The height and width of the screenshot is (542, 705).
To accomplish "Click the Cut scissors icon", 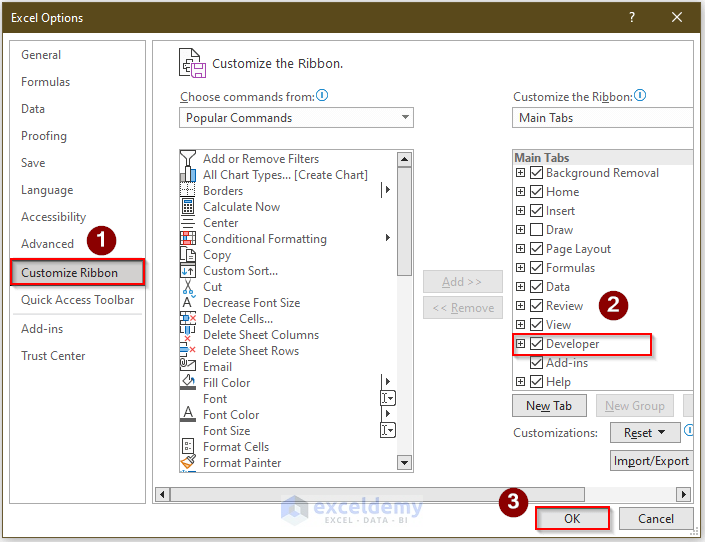I will coord(187,287).
